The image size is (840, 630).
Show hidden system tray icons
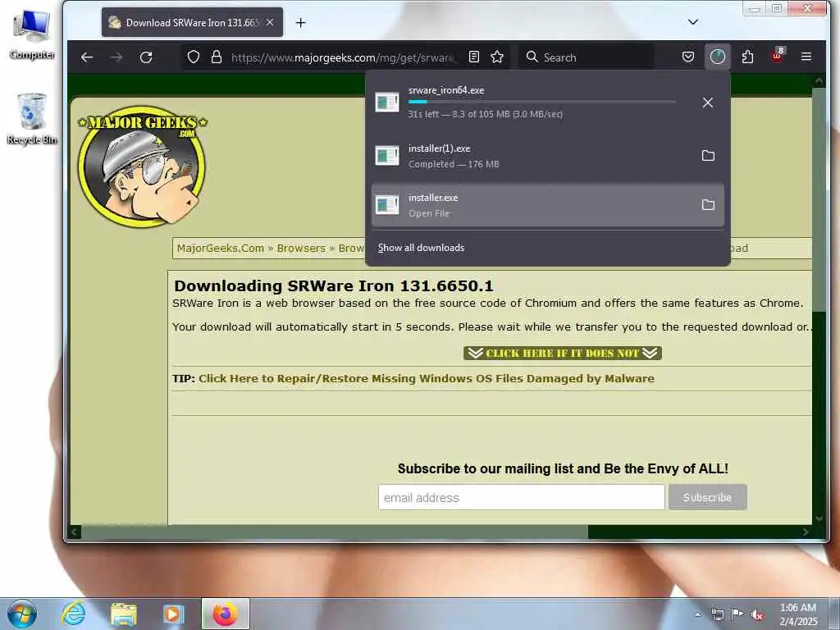point(697,614)
